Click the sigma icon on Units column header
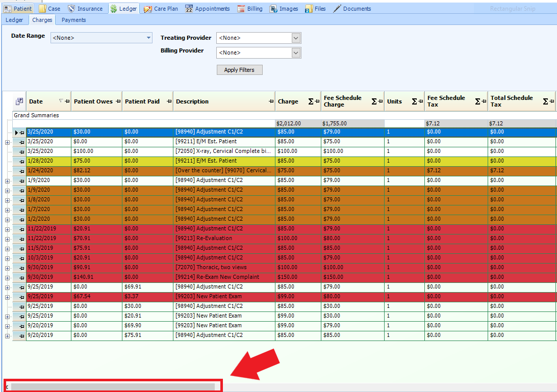 (x=414, y=101)
